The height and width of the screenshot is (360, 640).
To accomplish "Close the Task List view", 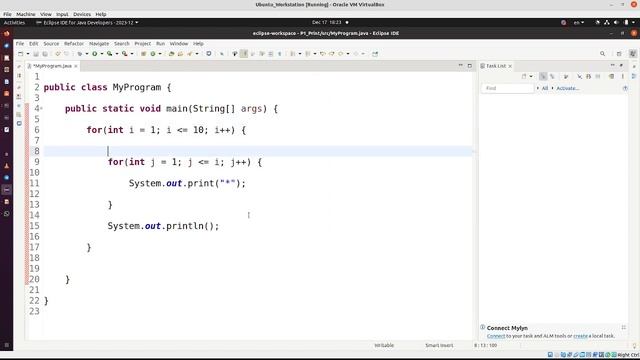I will pyautogui.click(x=510, y=66).
